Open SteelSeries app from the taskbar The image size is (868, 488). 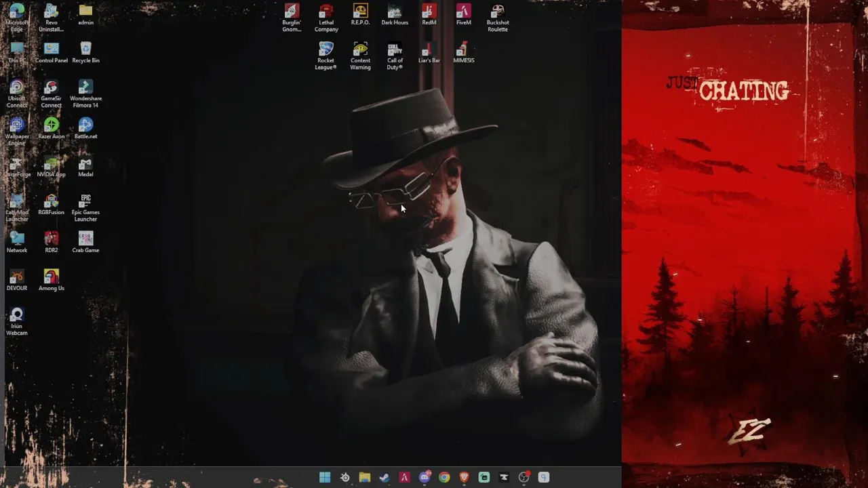345,477
